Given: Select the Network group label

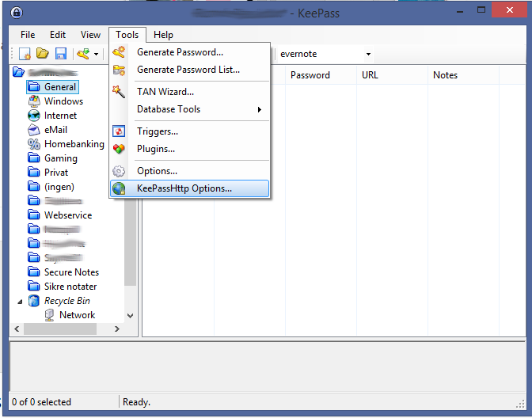Looking at the screenshot, I should [x=77, y=315].
